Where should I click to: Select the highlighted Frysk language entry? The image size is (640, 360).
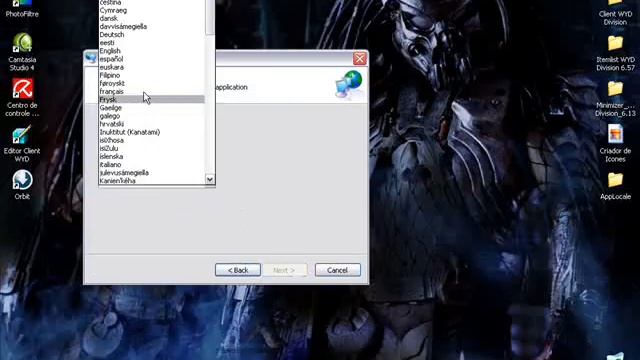point(152,100)
